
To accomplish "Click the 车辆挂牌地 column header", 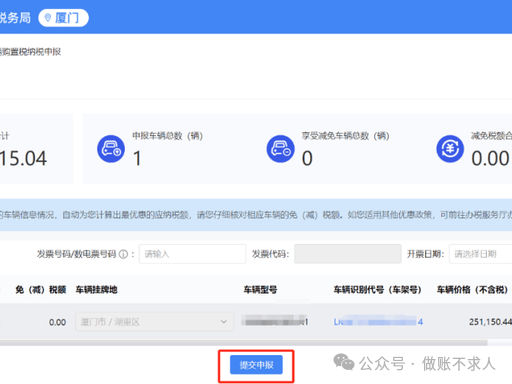I will (x=96, y=290).
